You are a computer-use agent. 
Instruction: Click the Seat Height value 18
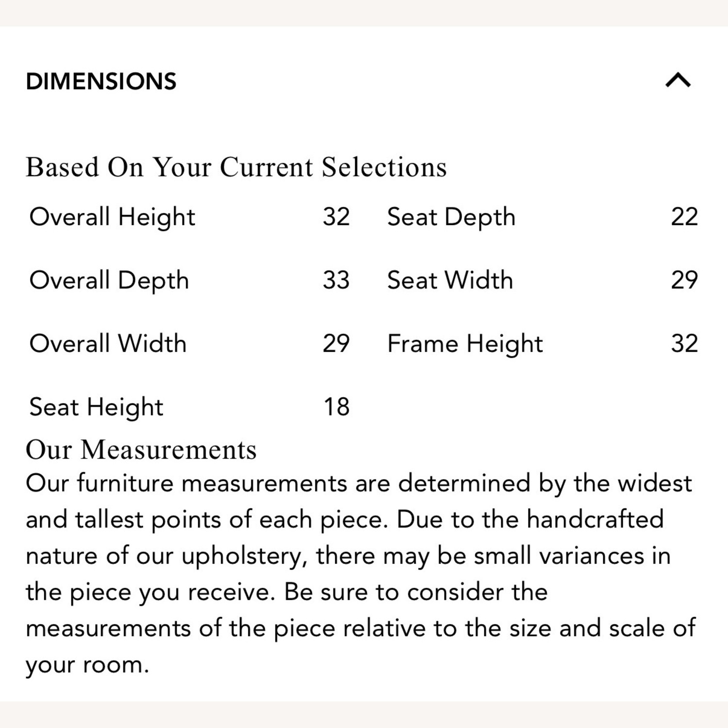click(x=336, y=407)
